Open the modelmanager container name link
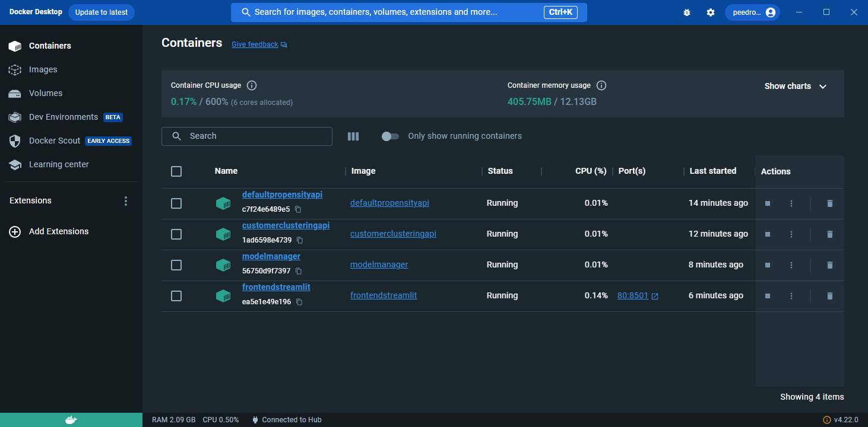 [x=271, y=256]
